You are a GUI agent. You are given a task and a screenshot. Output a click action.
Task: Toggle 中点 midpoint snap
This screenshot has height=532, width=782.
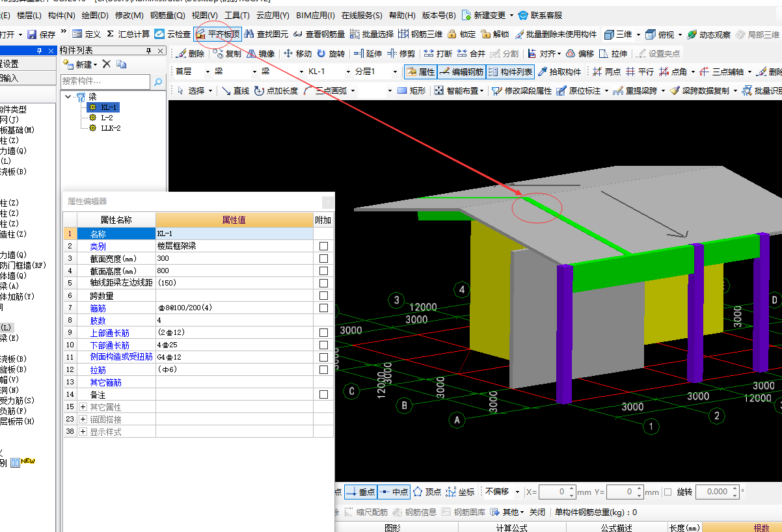(x=394, y=492)
